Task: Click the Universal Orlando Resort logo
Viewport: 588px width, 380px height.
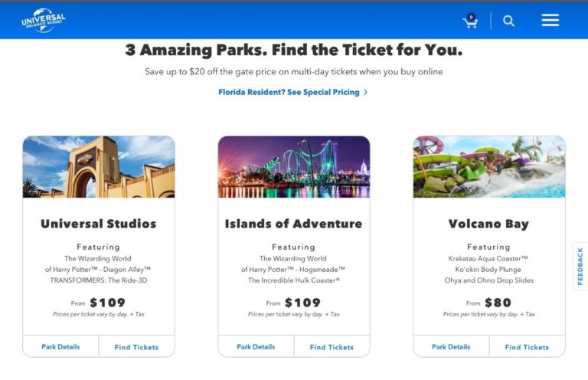Action: (x=44, y=21)
